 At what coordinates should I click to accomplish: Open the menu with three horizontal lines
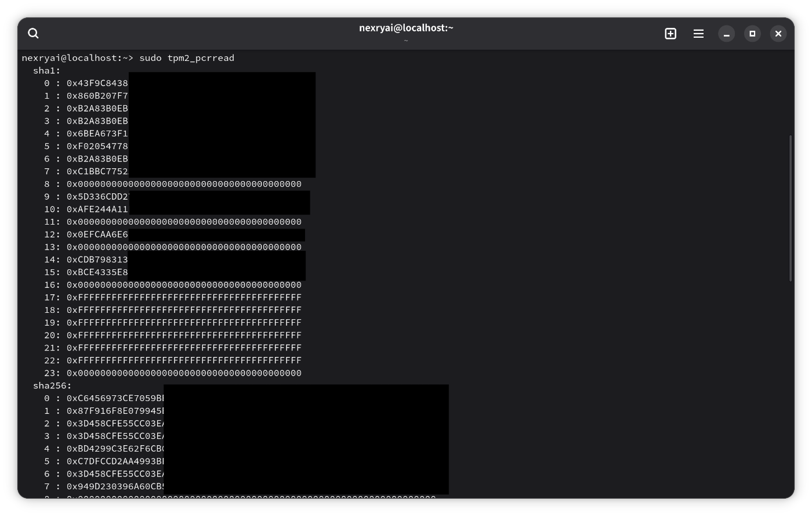coord(698,33)
